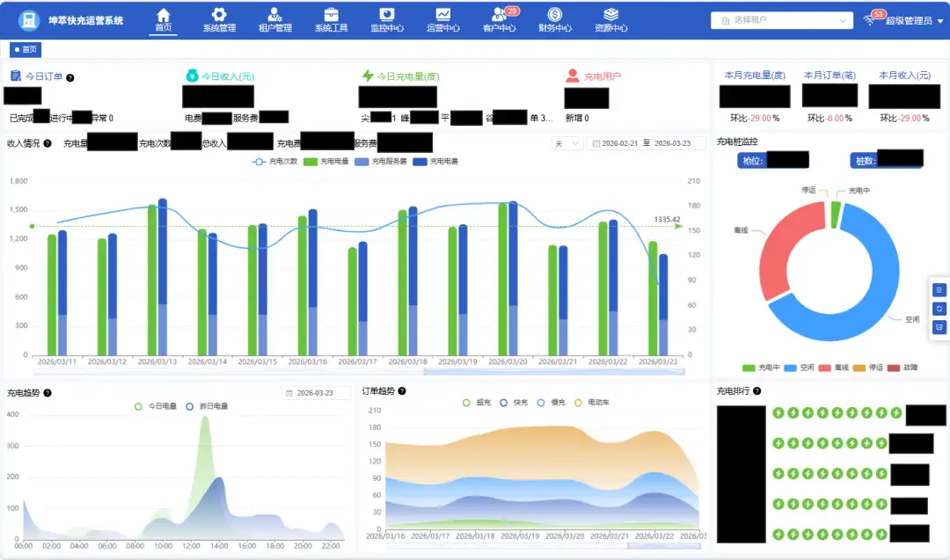
Task: Click the 空闲 blue legend swatch
Action: pos(790,367)
